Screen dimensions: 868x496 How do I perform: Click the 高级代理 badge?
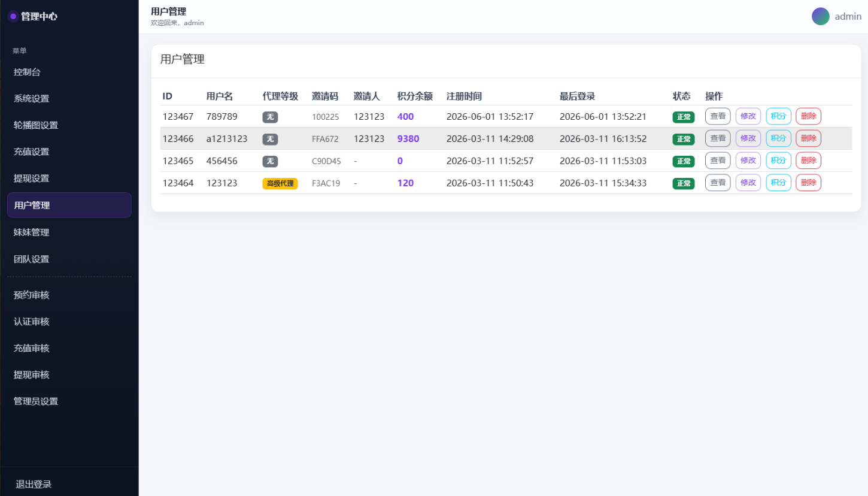(280, 183)
